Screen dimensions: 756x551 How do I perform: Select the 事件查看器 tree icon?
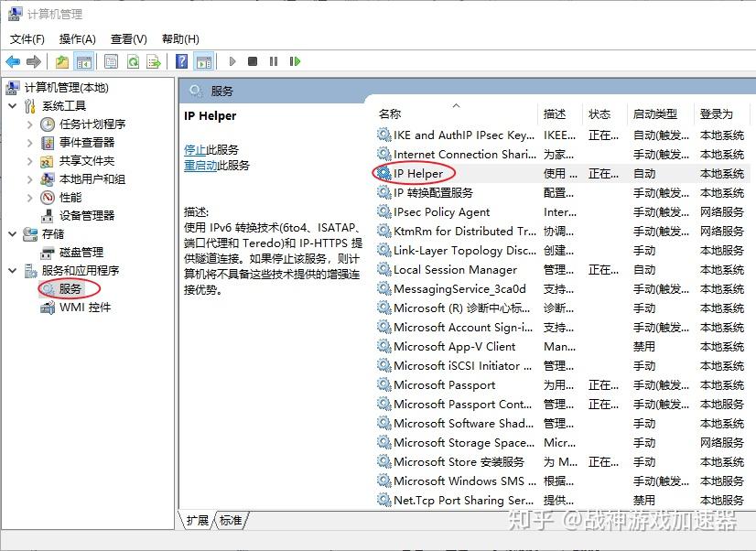click(47, 143)
